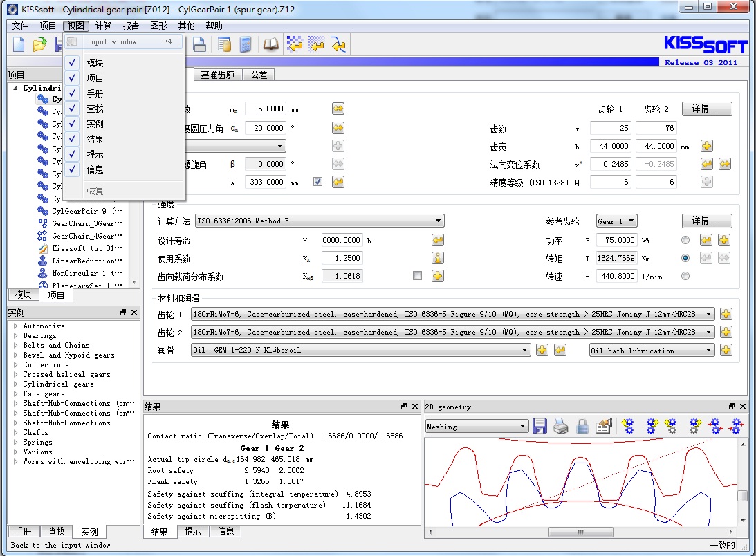The image size is (756, 556).
Task: Click the lock icon in 2D geometry toolbar
Action: click(x=582, y=426)
